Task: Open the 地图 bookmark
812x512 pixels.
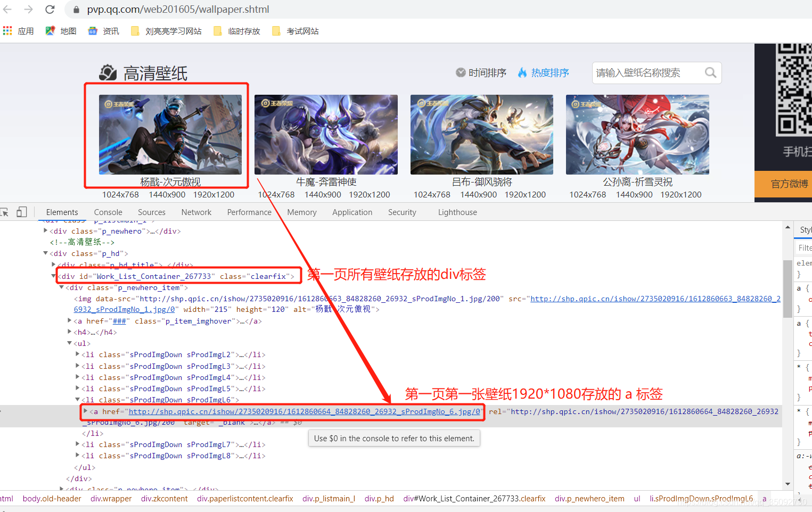Action: [x=61, y=31]
